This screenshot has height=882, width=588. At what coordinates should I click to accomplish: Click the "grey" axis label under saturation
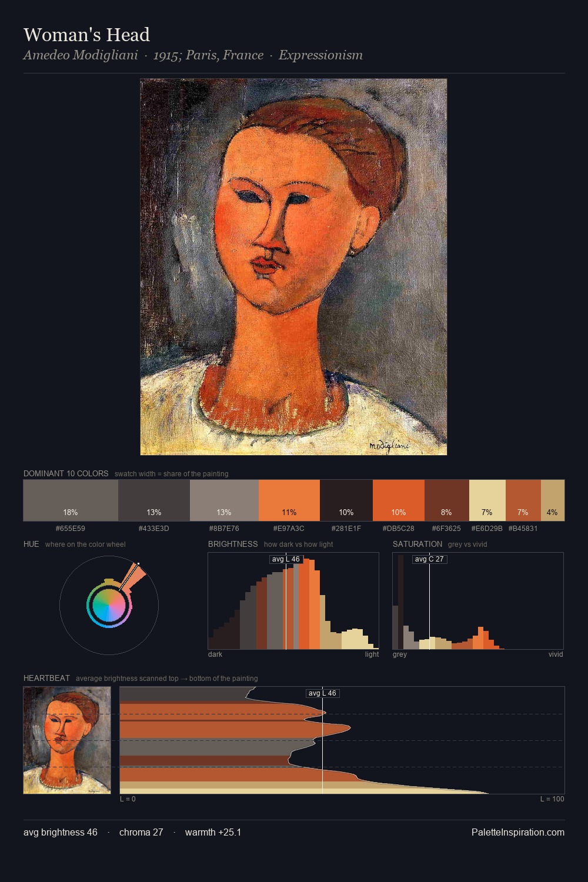click(x=400, y=654)
